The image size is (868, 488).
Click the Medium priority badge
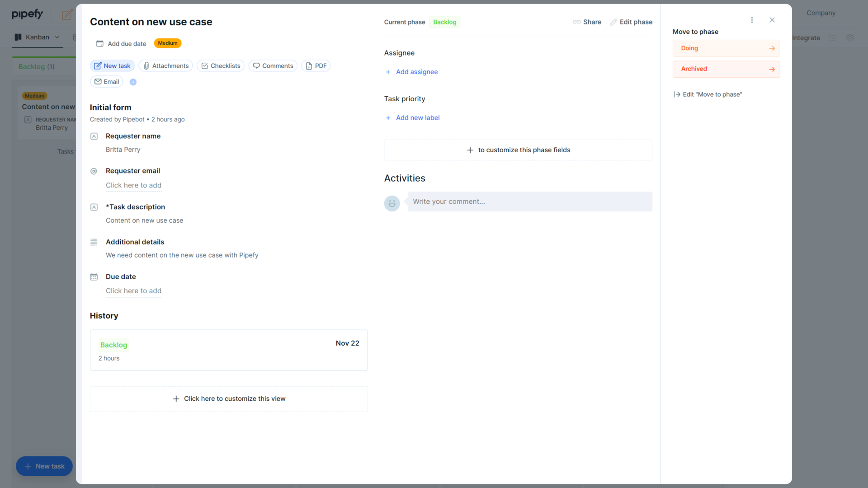pyautogui.click(x=167, y=43)
